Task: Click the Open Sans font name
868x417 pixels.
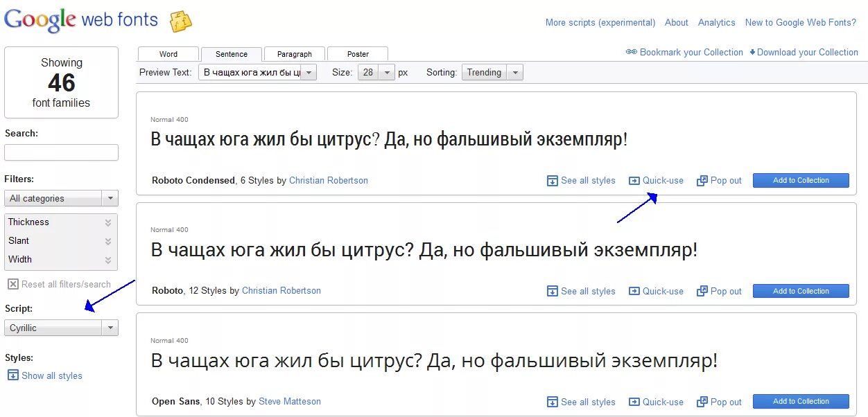Action: [176, 402]
